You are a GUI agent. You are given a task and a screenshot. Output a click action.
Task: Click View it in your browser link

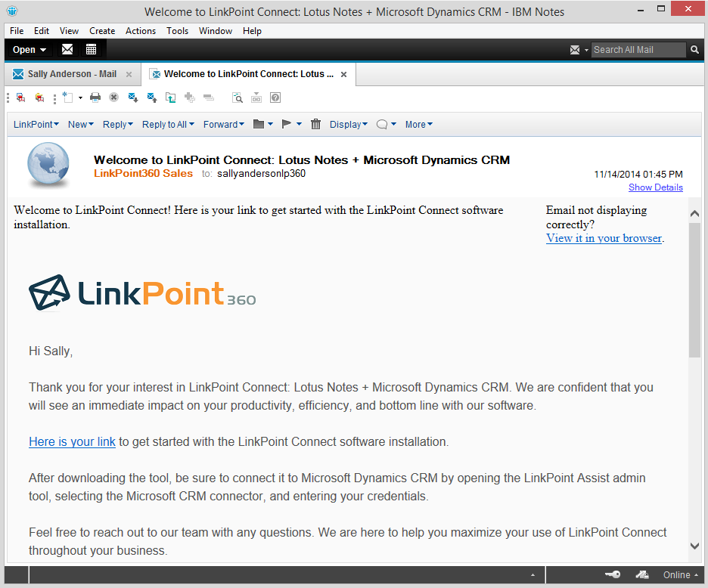point(604,238)
